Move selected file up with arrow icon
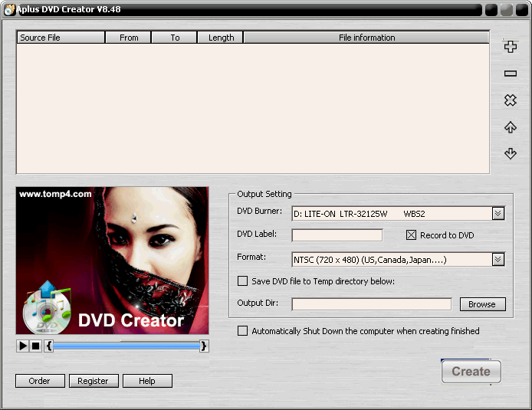 pos(511,127)
